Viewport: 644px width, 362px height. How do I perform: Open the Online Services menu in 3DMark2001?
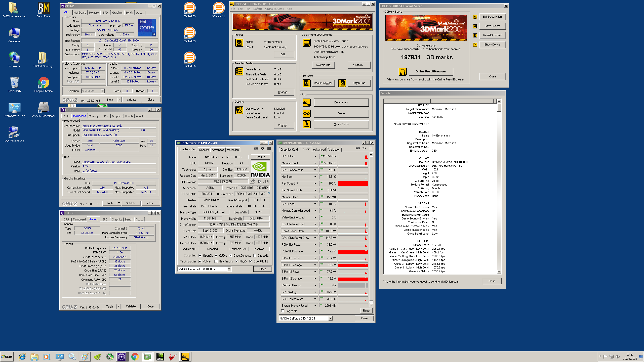point(274,9)
